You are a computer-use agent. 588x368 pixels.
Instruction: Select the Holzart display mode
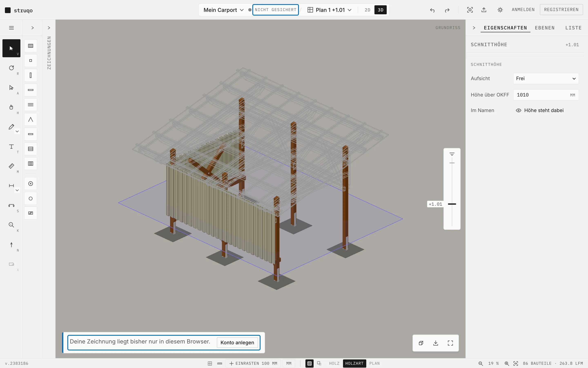click(x=354, y=363)
